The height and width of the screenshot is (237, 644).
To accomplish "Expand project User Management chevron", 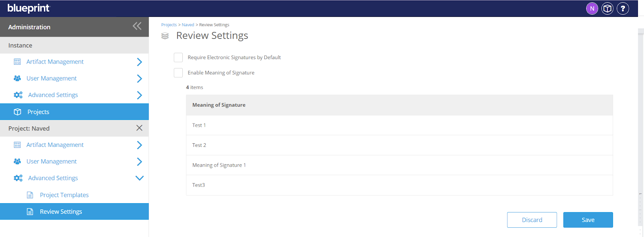I will (139, 162).
